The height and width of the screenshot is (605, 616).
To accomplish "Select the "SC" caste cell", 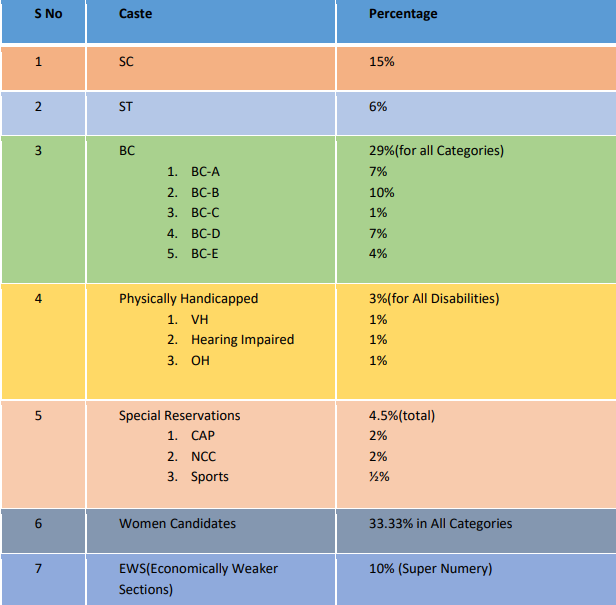I will [126, 62].
